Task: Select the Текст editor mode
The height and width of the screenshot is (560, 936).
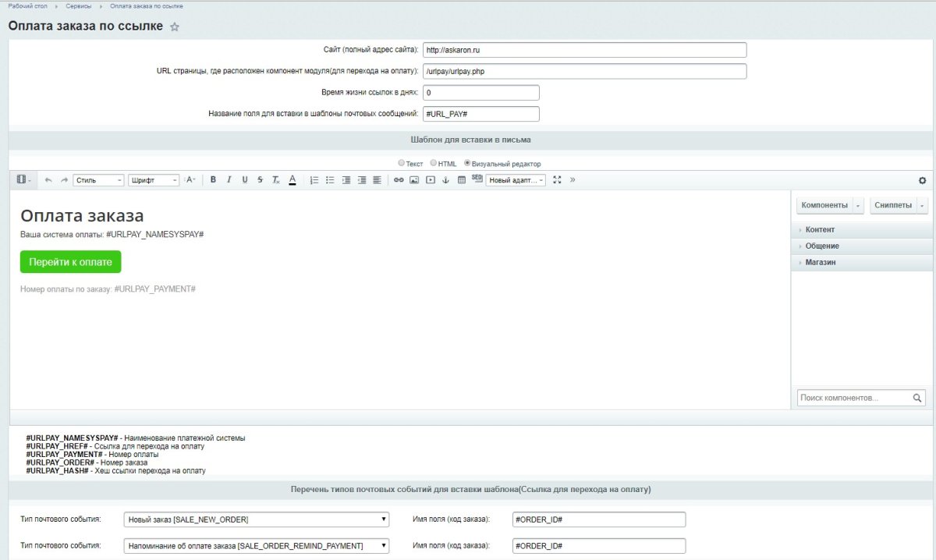Action: (x=402, y=164)
